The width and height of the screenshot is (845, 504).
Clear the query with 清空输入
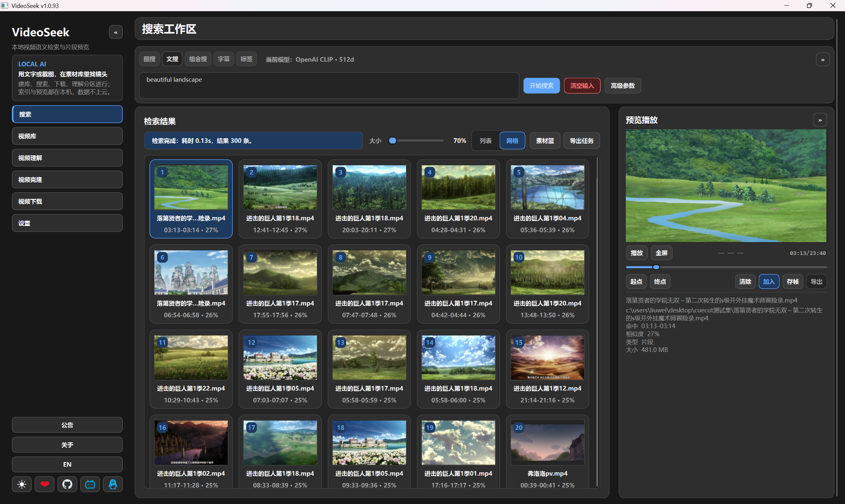tap(582, 85)
